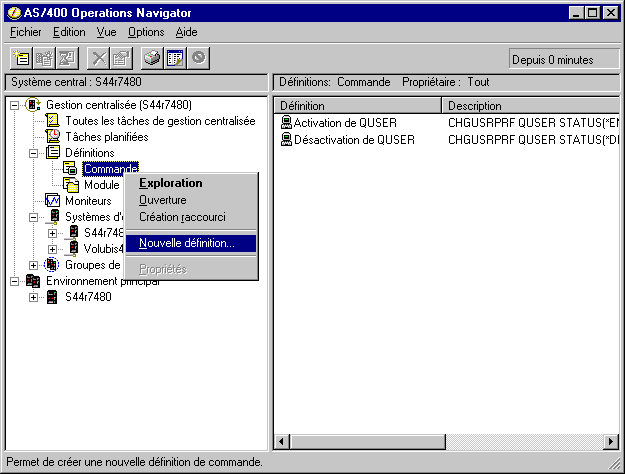Image resolution: width=625 pixels, height=474 pixels.
Task: Click the Désactivation de QUSER row icon
Action: 286,140
